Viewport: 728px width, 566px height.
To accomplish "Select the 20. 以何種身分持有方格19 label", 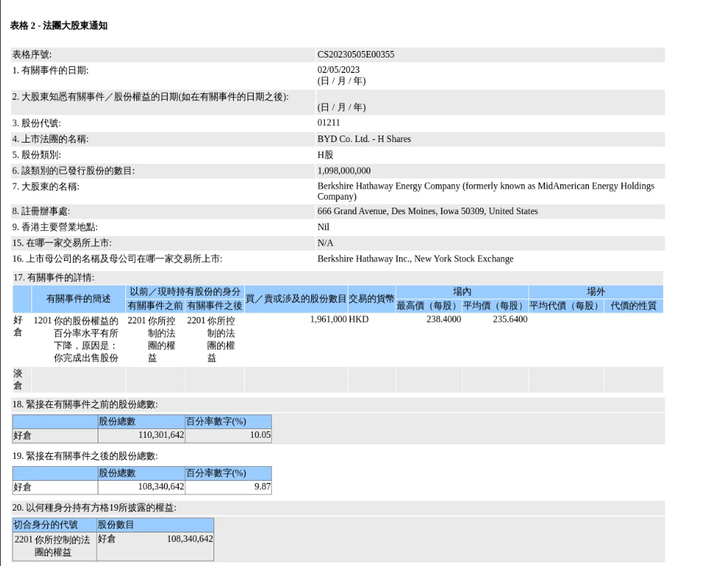I will click(94, 508).
